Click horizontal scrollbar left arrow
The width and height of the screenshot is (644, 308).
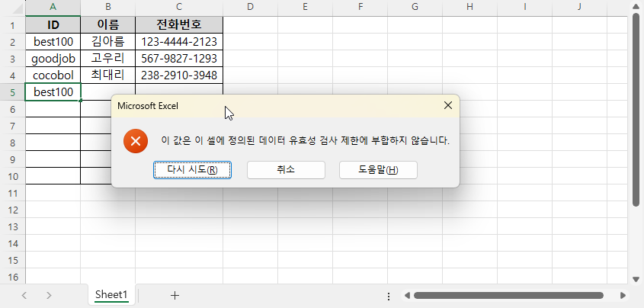407,295
